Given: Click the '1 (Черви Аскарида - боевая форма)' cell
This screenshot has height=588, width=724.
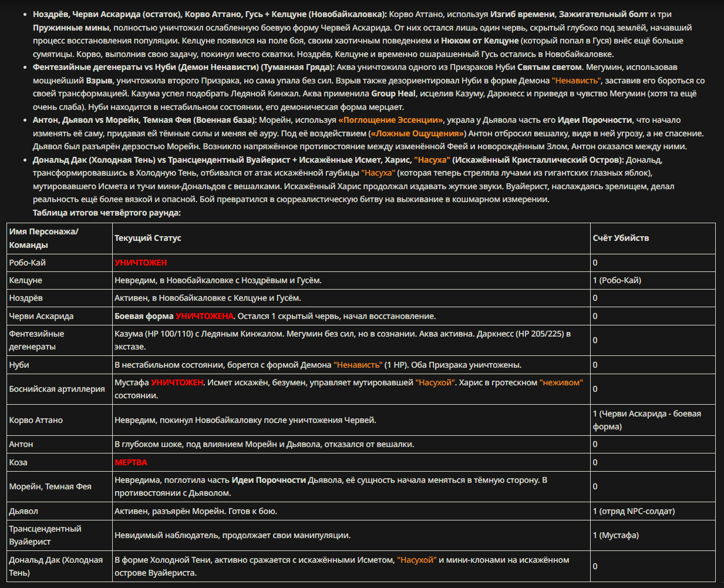Looking at the screenshot, I should 653,420.
